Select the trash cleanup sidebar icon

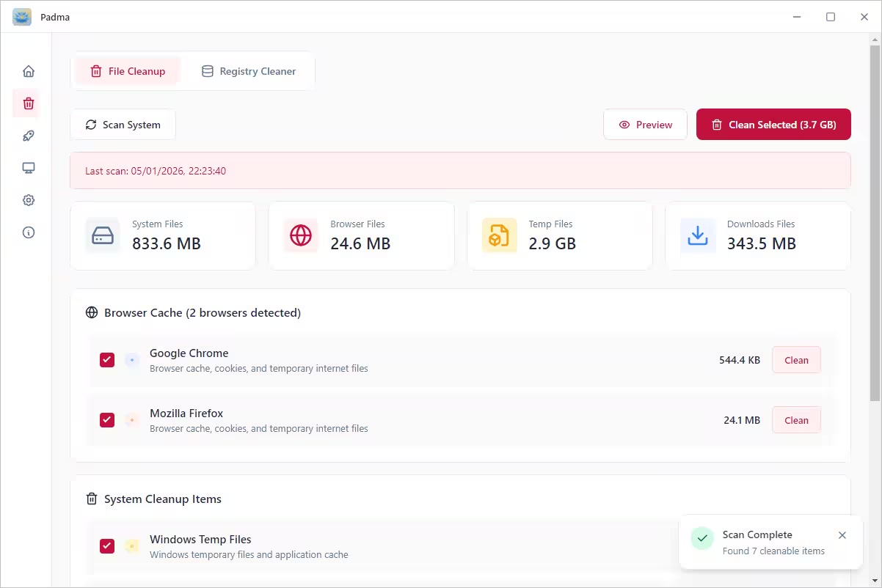(29, 103)
